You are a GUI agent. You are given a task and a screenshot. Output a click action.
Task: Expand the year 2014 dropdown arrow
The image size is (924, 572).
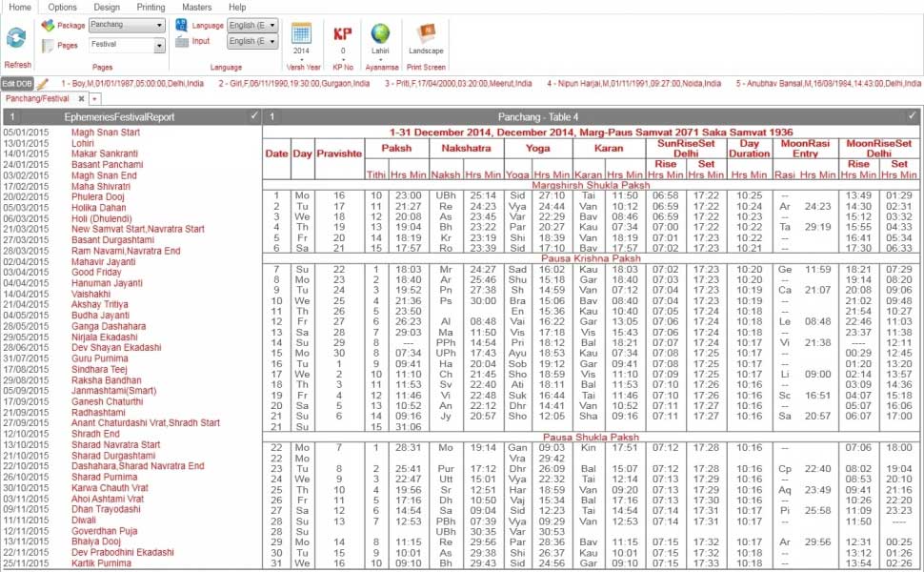[301, 59]
